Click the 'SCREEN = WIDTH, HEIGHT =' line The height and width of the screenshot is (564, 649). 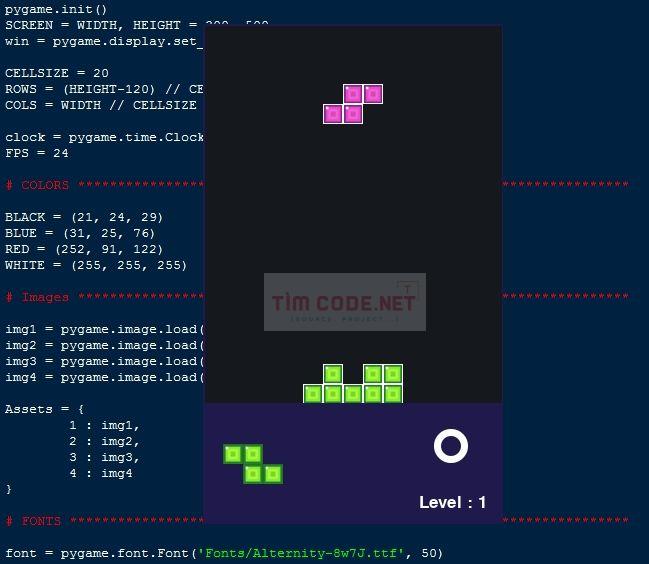(101, 25)
